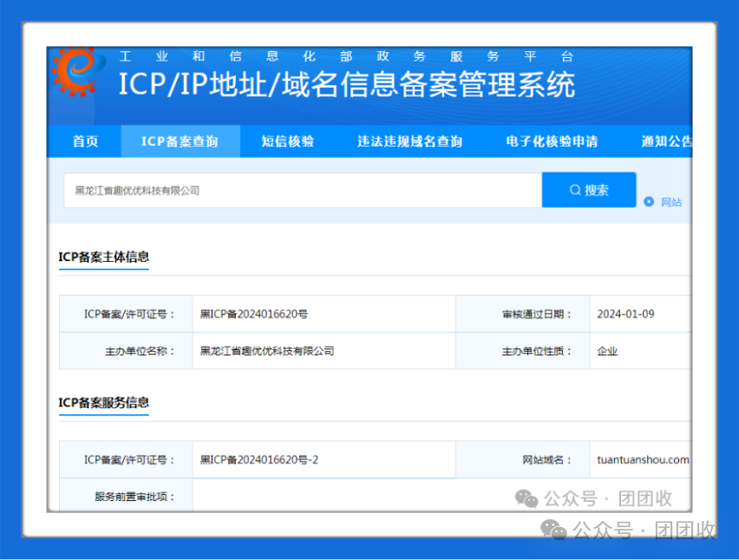The height and width of the screenshot is (560, 739).
Task: Click the tuantuanshou.com domain value
Action: click(x=643, y=459)
